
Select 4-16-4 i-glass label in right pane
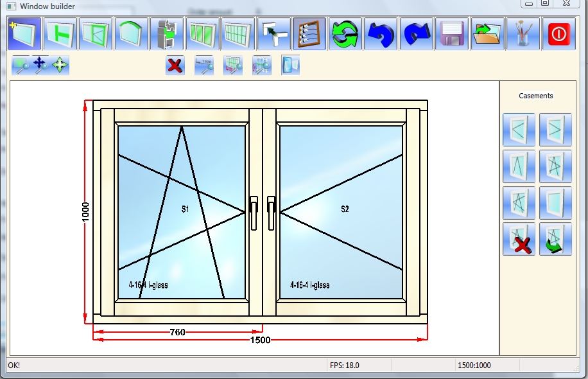coord(310,285)
